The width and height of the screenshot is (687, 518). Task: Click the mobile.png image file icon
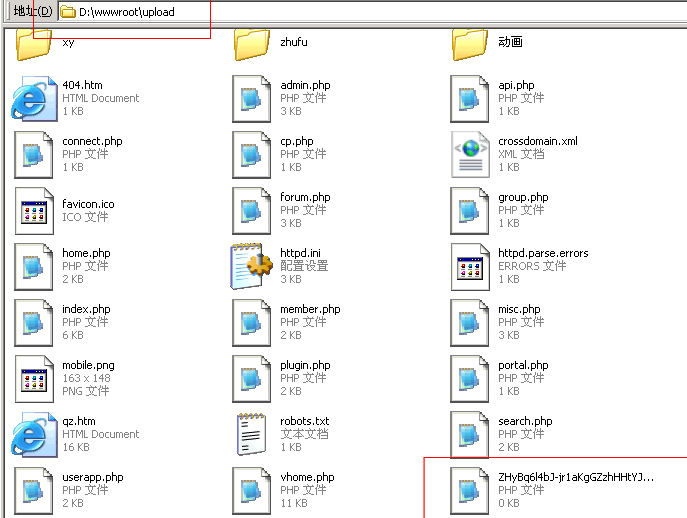(34, 379)
